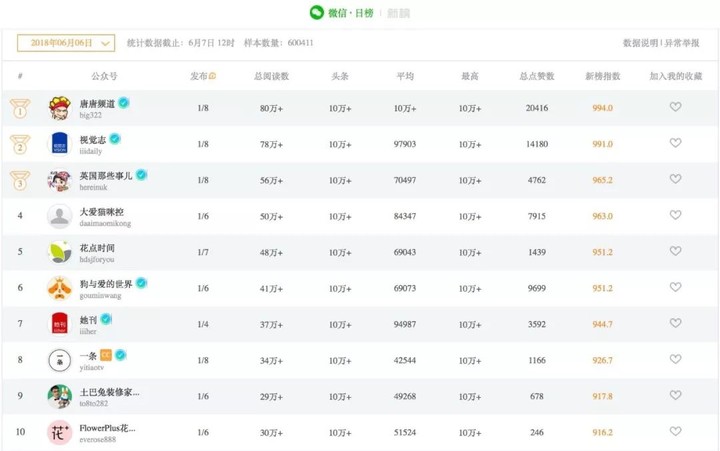Screen dimensions: 720x451
Task: Favorite 视觉志 with the heart icon
Action: (x=675, y=143)
